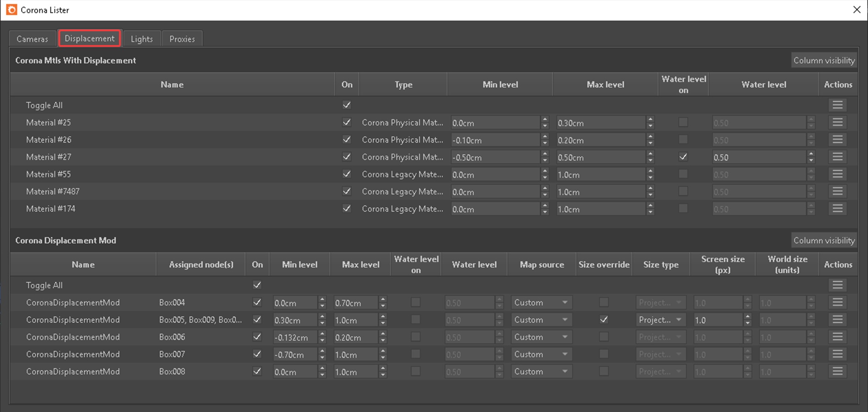This screenshot has width=868, height=412.
Task: Open Map source dropdown for Box006
Action: pyautogui.click(x=542, y=337)
